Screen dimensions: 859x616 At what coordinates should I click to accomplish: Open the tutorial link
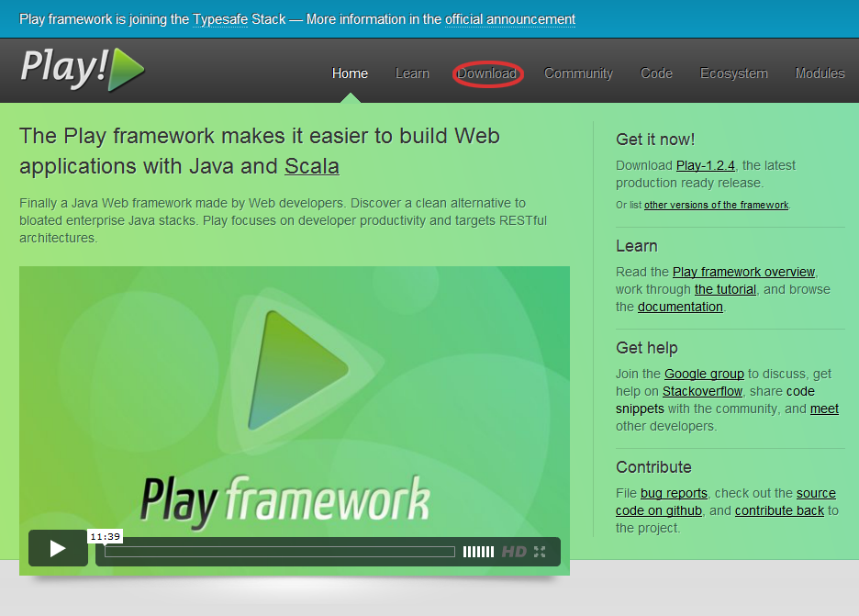tap(725, 289)
